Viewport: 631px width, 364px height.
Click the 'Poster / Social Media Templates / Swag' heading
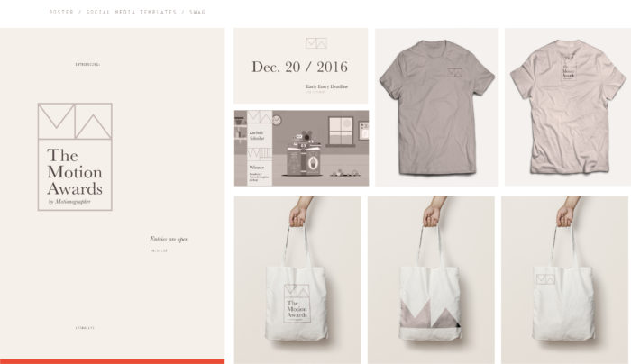pos(127,12)
